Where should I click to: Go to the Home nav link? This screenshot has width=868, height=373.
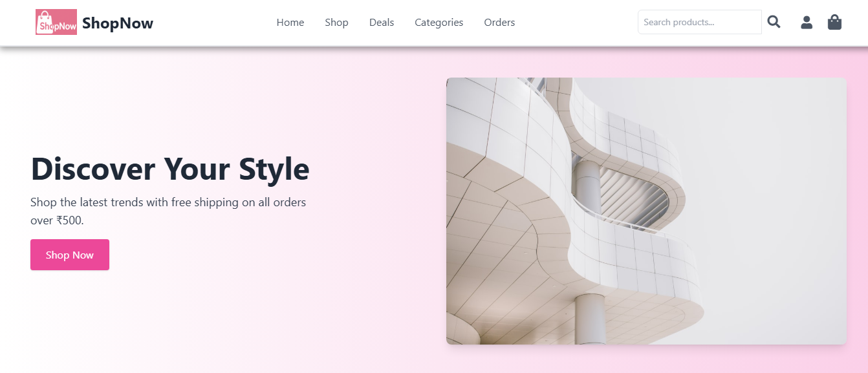coord(290,23)
